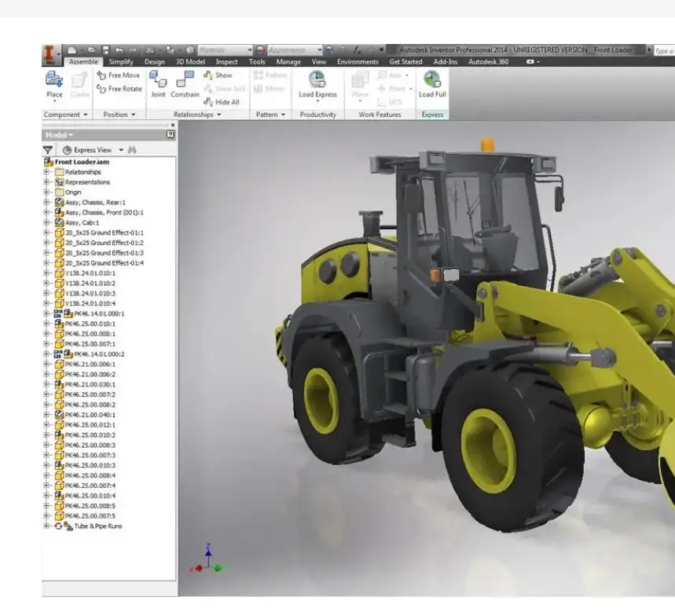Select the Free Rotate tool

119,89
